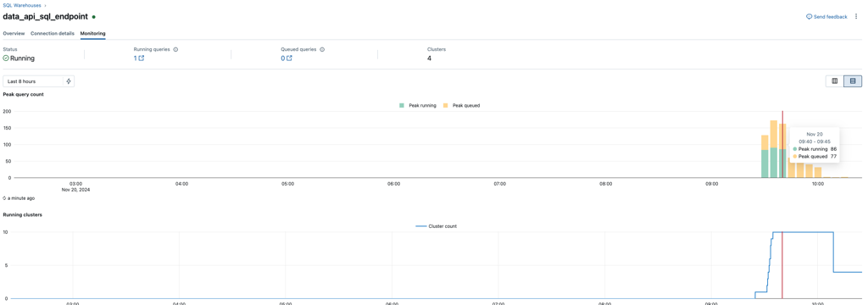The image size is (868, 305).
Task: Open the Last 8 hours time range dropdown
Action: pos(33,81)
